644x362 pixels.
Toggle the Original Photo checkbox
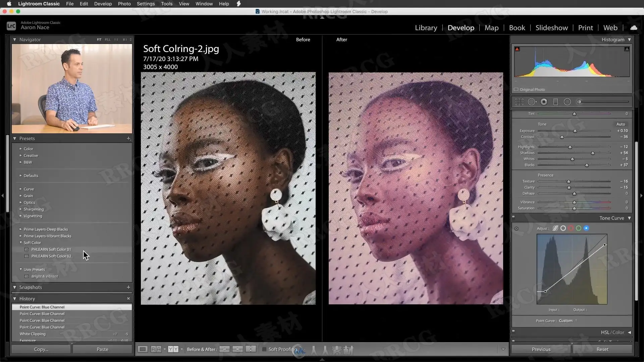(x=516, y=89)
